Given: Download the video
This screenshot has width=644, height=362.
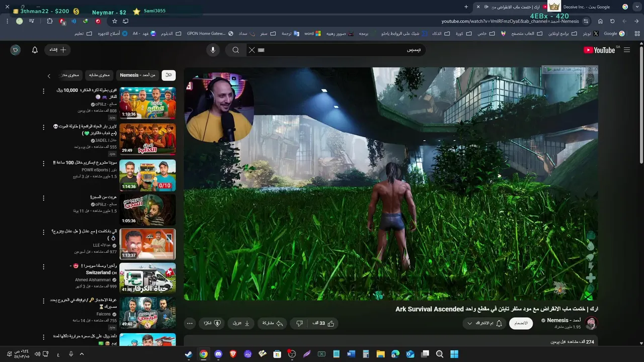Looking at the screenshot, I should tap(241, 323).
